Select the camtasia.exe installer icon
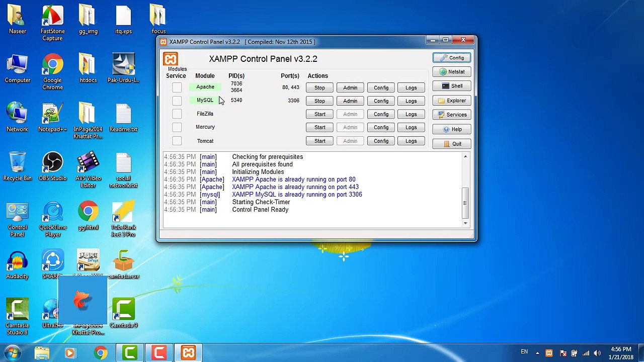This screenshot has width=644, height=362. [123, 265]
